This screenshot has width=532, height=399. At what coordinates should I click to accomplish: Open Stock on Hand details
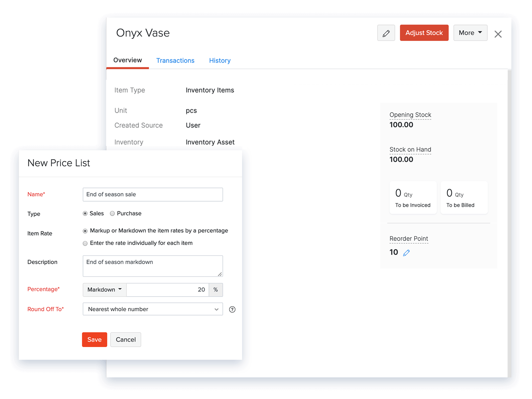[x=410, y=149]
